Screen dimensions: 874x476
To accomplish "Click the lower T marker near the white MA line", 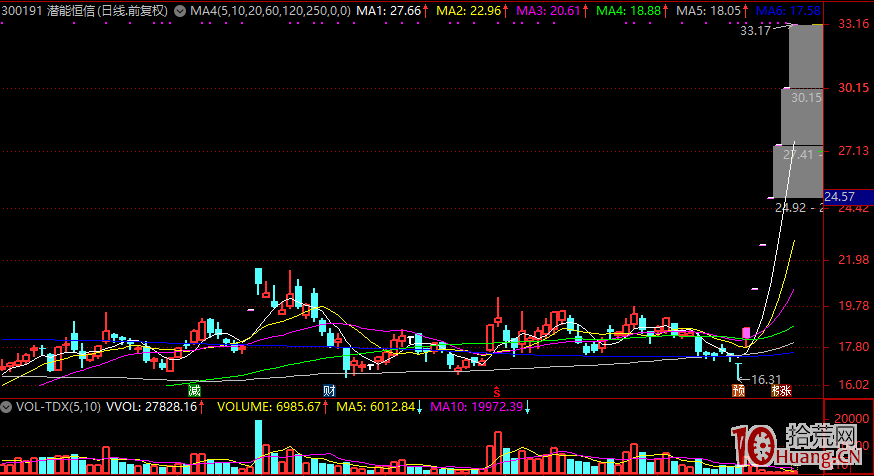I will (x=370, y=367).
